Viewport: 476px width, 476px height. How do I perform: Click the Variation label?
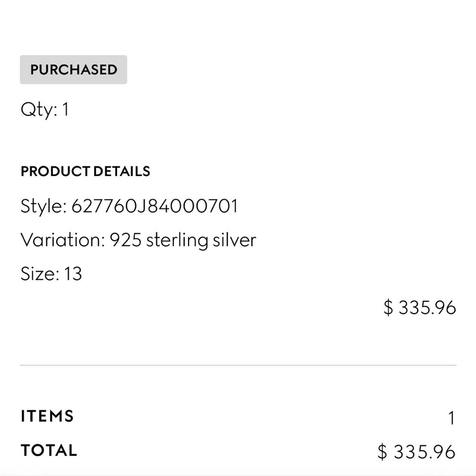pyautogui.click(x=62, y=240)
